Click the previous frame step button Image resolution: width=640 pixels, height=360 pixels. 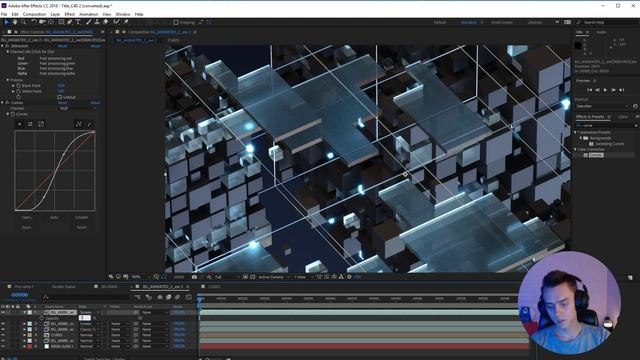597,90
